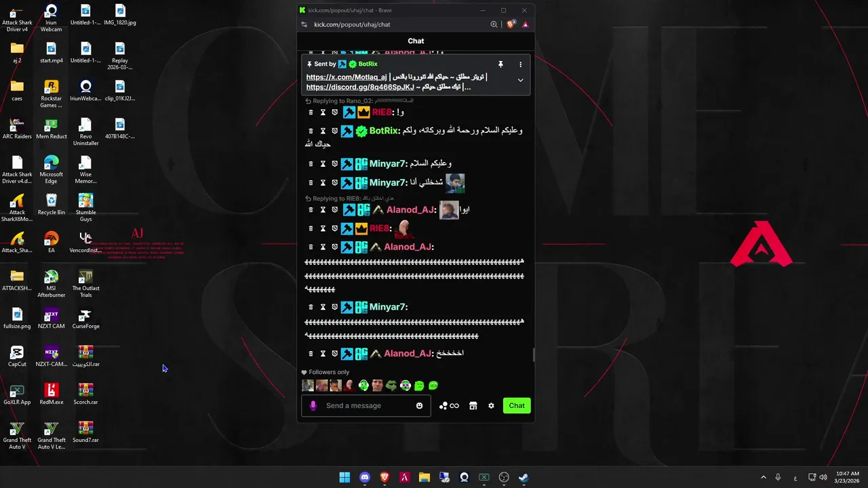Select Microsoft Edge desktop shortcut
Viewport: 868px width, 488px height.
coord(51,170)
